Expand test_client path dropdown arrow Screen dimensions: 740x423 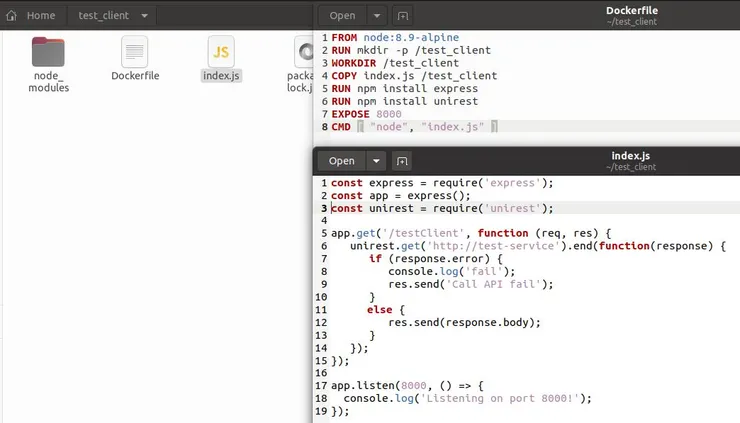144,16
